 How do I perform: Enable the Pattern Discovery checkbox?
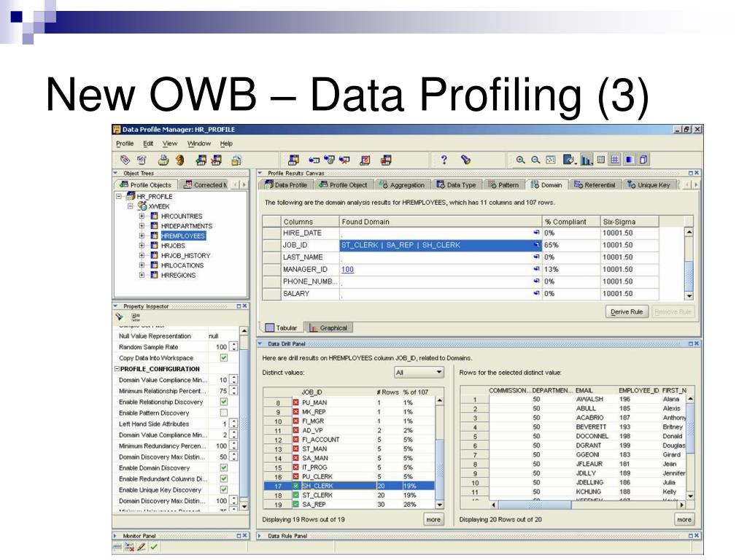(223, 413)
